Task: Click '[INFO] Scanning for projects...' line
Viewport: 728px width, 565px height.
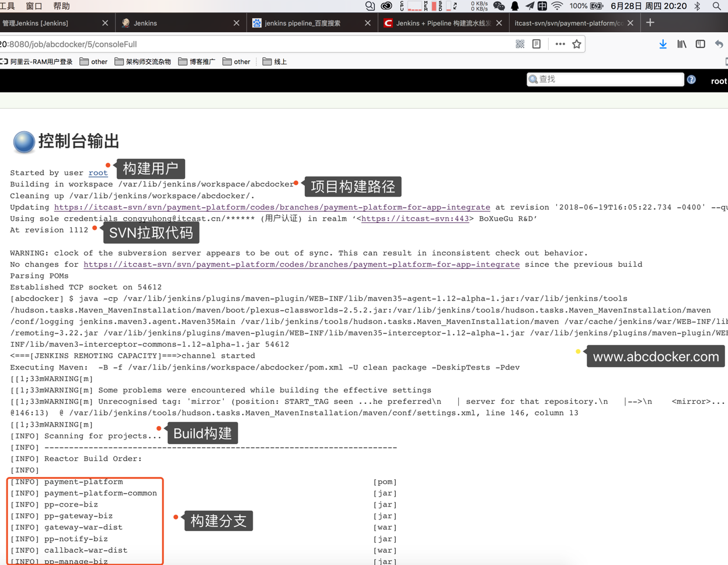Action: [x=86, y=436]
